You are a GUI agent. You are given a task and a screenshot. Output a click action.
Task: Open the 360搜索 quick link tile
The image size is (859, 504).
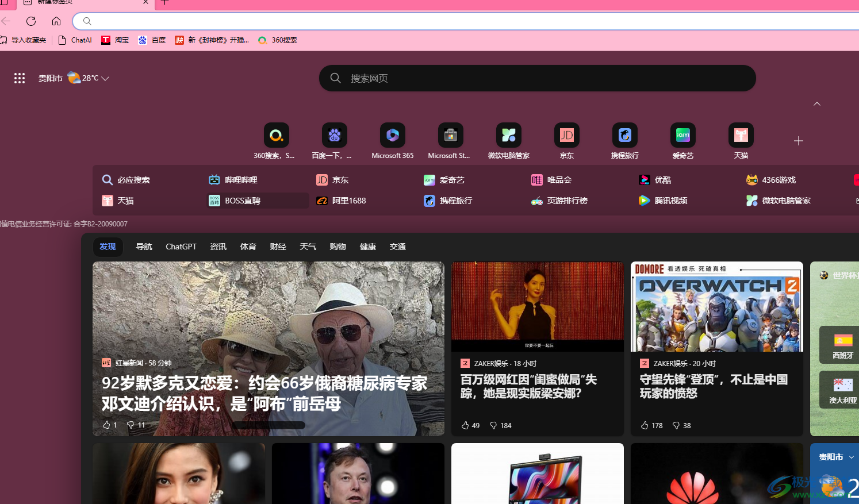276,141
